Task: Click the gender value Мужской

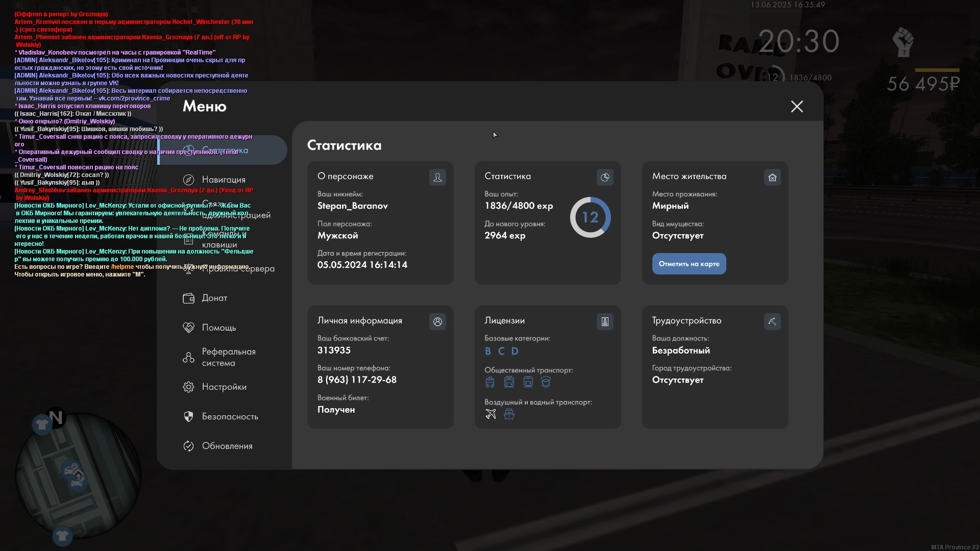Action: [337, 236]
